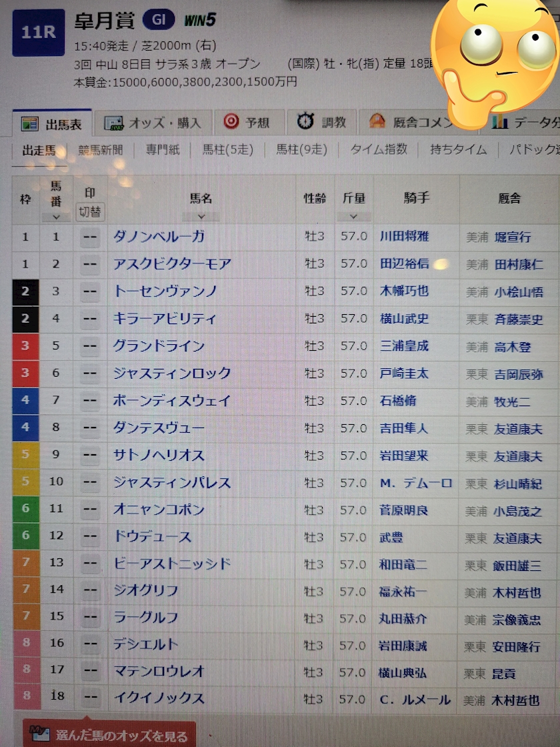Open the horse link キラーアビリティ

(165, 319)
